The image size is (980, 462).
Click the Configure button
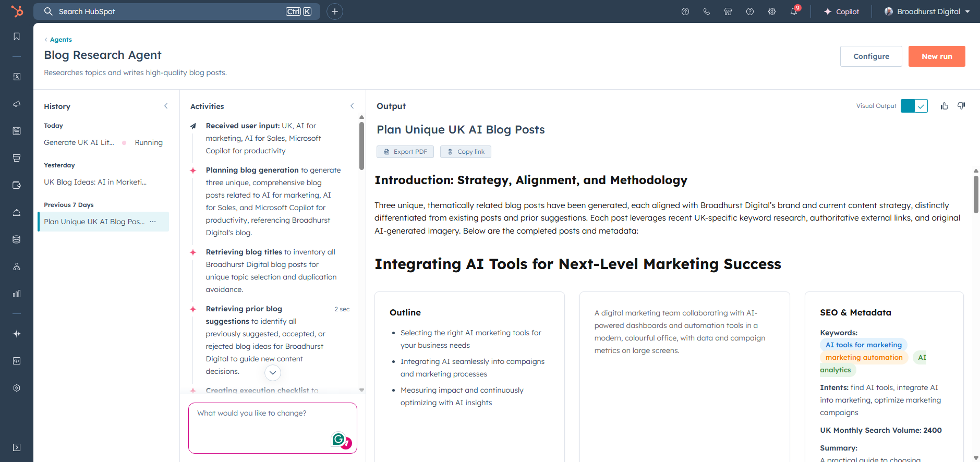click(871, 56)
